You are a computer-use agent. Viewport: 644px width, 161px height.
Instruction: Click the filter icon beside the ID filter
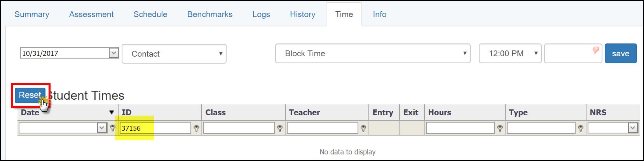pos(196,128)
